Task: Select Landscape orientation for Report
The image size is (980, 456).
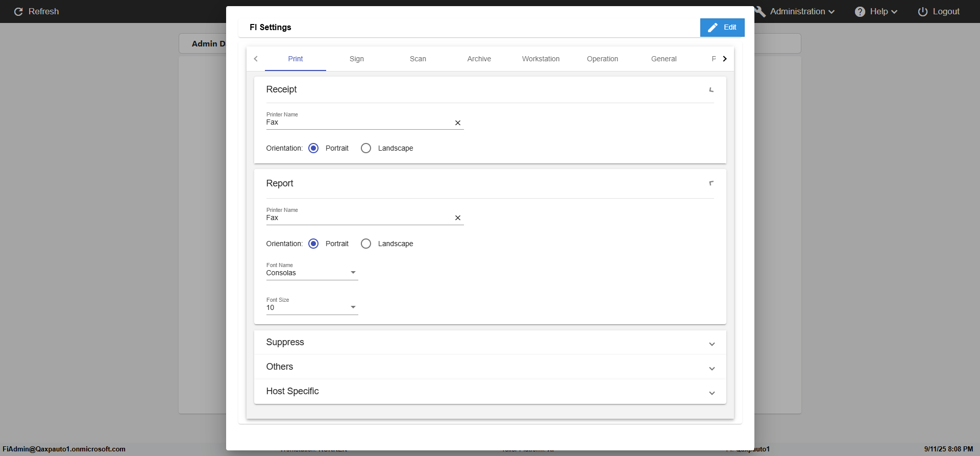Action: [366, 244]
